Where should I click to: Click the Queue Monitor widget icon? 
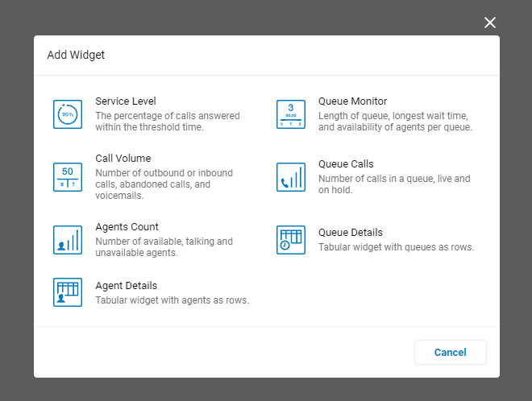(x=291, y=114)
